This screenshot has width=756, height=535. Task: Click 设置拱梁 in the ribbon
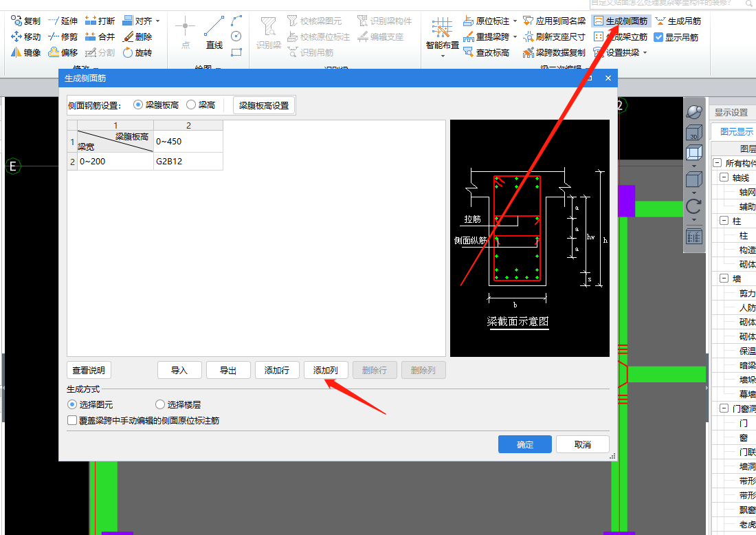click(x=616, y=52)
